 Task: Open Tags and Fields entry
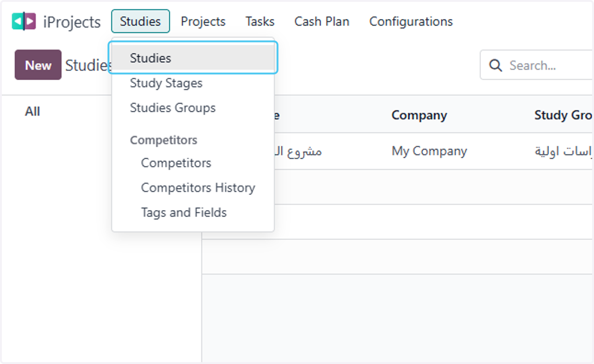[184, 213]
